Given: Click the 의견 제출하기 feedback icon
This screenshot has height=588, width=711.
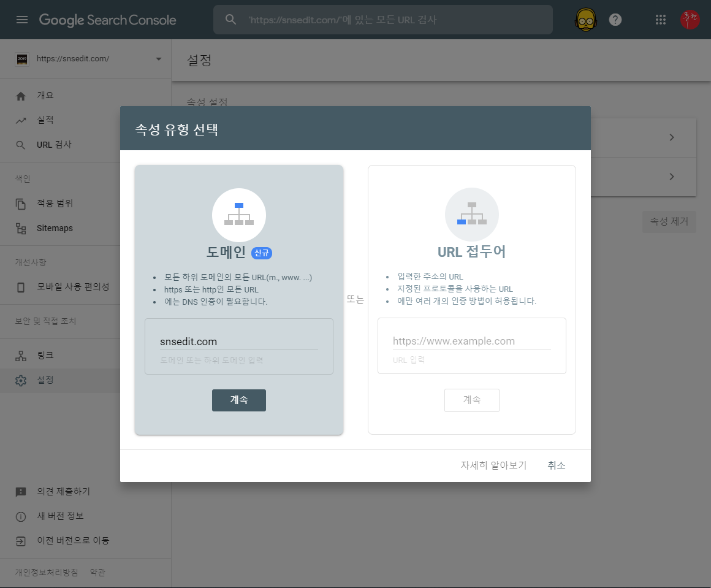Looking at the screenshot, I should click(x=21, y=492).
